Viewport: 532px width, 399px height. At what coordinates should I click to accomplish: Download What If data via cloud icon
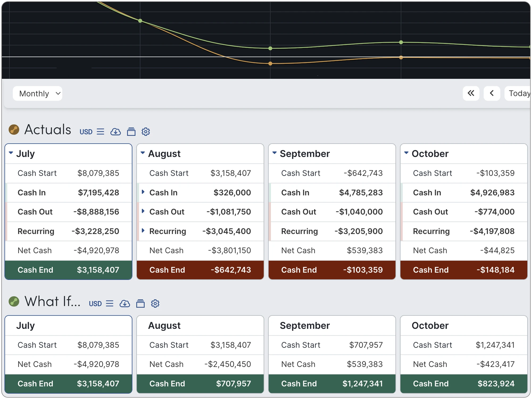[125, 304]
